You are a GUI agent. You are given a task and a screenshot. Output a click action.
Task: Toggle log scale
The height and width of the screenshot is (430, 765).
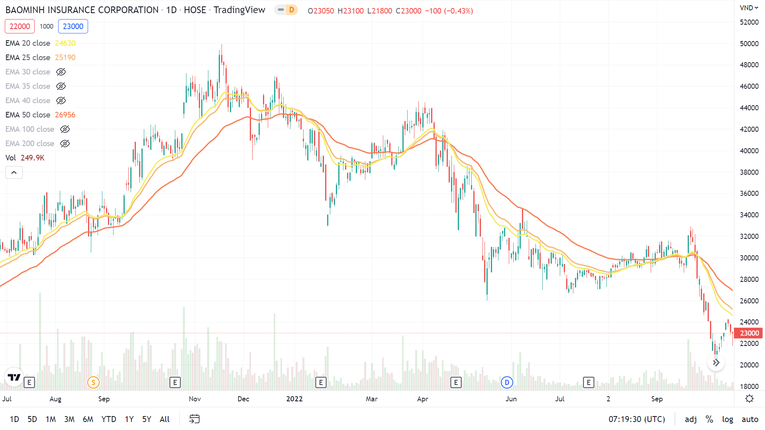727,419
